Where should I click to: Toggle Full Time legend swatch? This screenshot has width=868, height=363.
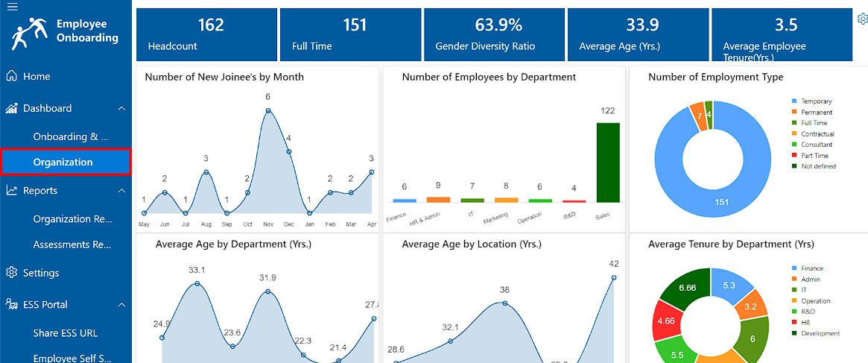pyautogui.click(x=794, y=123)
